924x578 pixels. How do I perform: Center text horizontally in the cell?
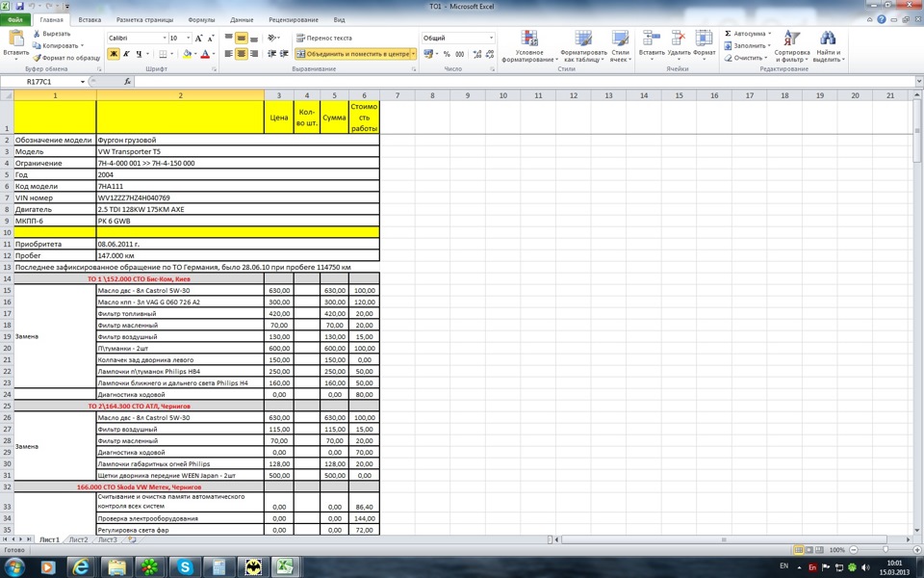click(x=241, y=54)
